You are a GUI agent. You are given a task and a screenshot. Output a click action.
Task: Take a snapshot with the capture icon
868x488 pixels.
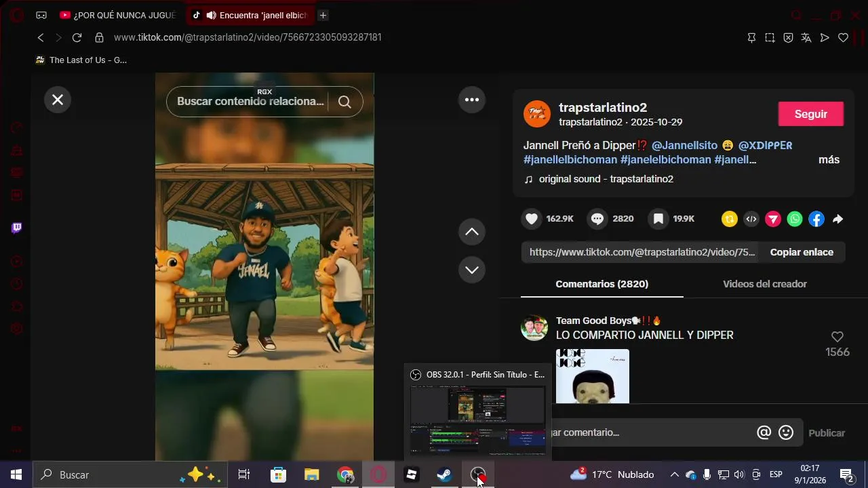[x=770, y=38]
